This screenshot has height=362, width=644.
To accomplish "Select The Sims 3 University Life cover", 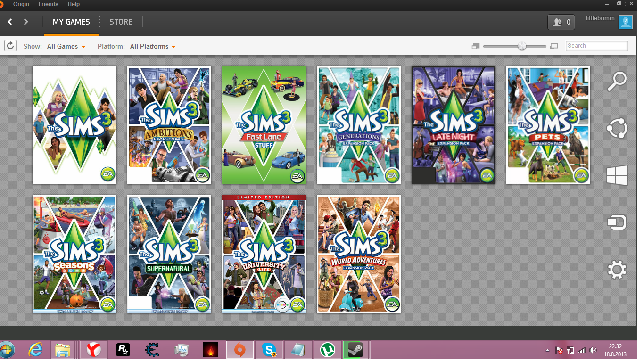I will [x=264, y=255].
